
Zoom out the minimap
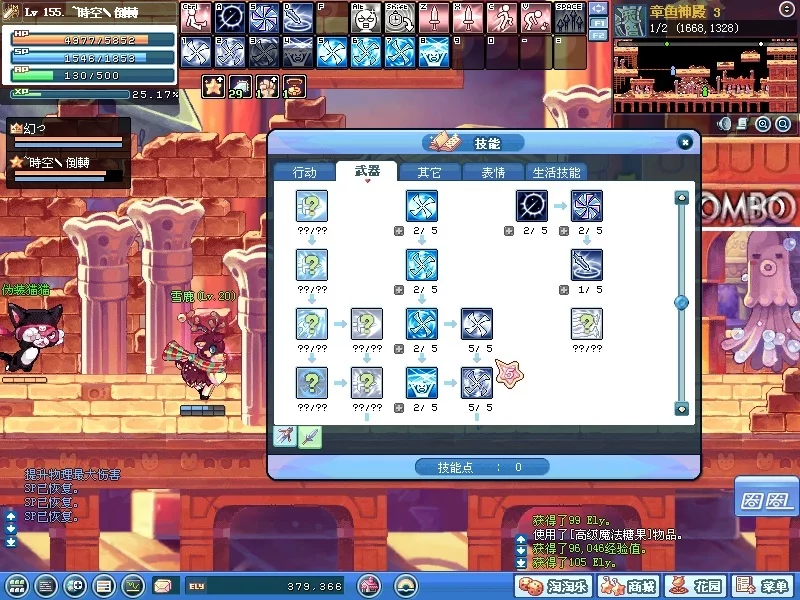[783, 124]
